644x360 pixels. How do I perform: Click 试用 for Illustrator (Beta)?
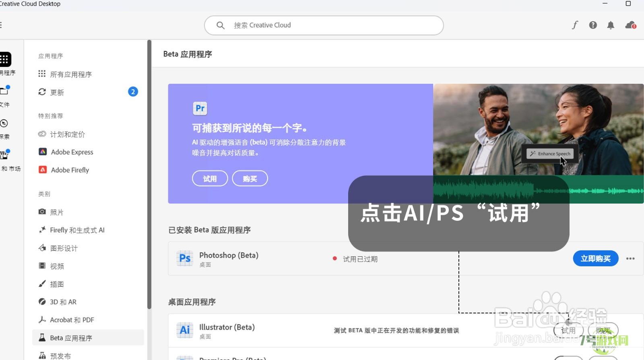tap(568, 330)
